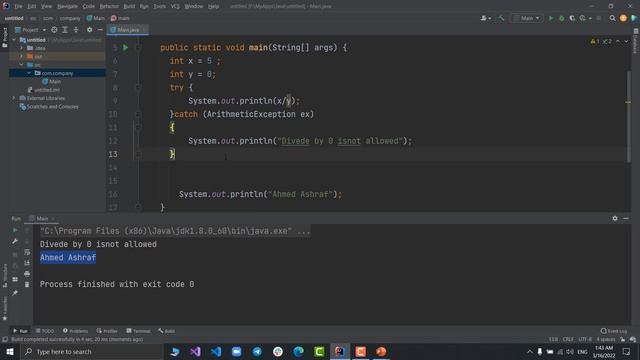The image size is (640, 360).
Task: Click the warning indicator in editor corner
Action: click(x=595, y=41)
